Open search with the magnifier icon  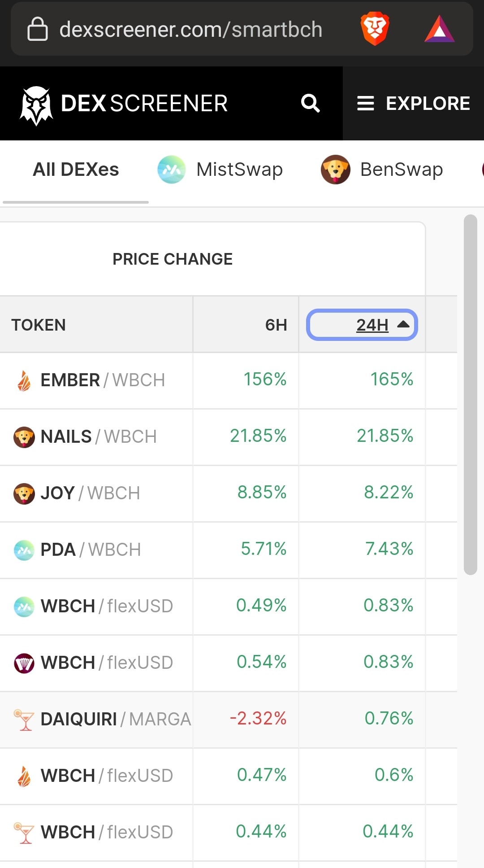click(310, 103)
